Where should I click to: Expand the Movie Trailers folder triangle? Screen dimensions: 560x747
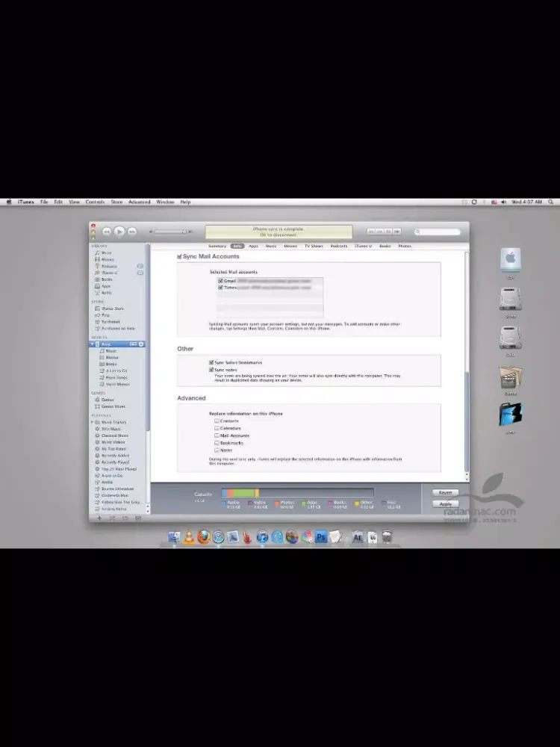tap(93, 422)
